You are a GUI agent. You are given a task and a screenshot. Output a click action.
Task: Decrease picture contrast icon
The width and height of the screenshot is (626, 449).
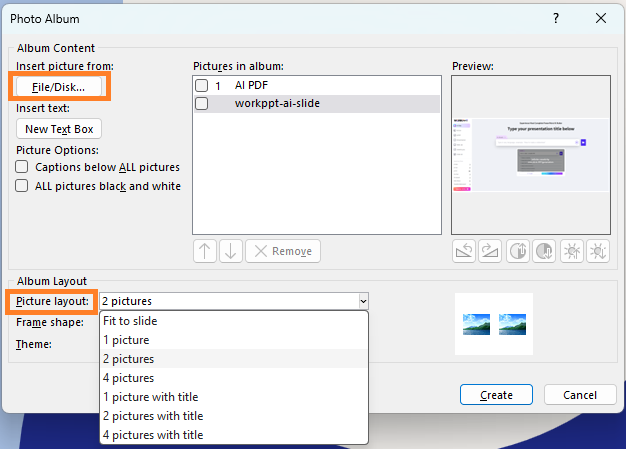[544, 251]
